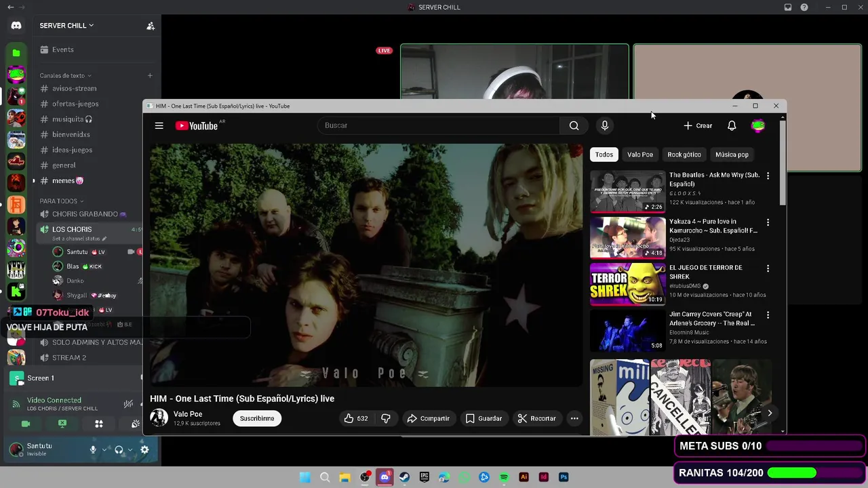Select the Todos filter chip

pos(604,155)
